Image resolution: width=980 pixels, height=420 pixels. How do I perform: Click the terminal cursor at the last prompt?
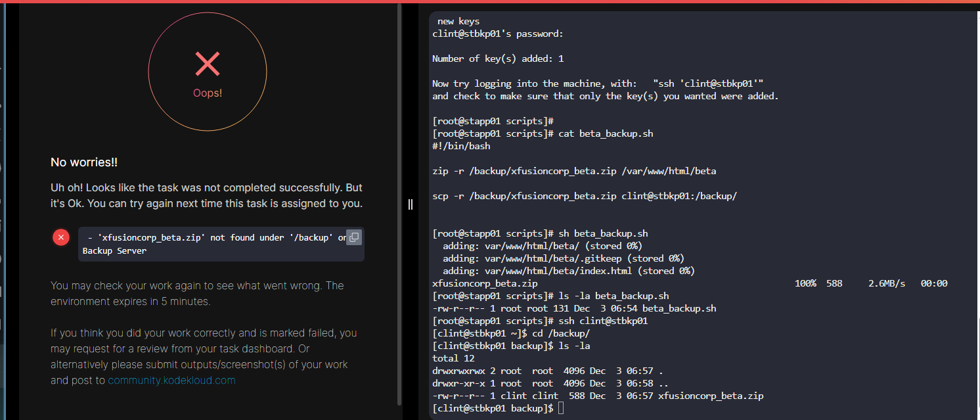560,408
